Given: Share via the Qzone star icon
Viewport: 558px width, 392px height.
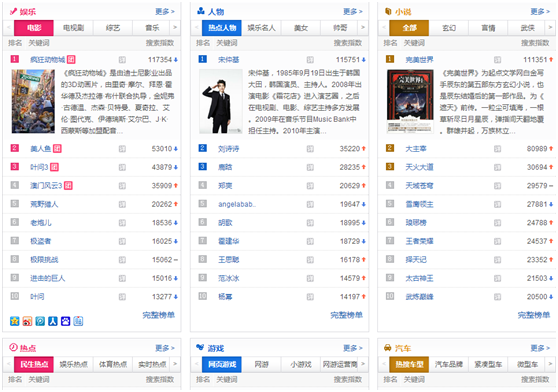Looking at the screenshot, I should [x=15, y=321].
